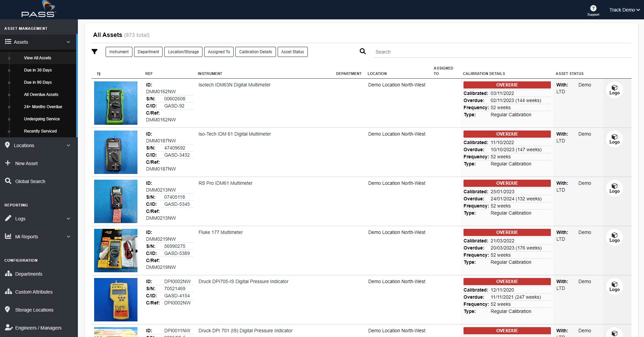
Task: Click the column sort arrows icon
Action: [99, 74]
